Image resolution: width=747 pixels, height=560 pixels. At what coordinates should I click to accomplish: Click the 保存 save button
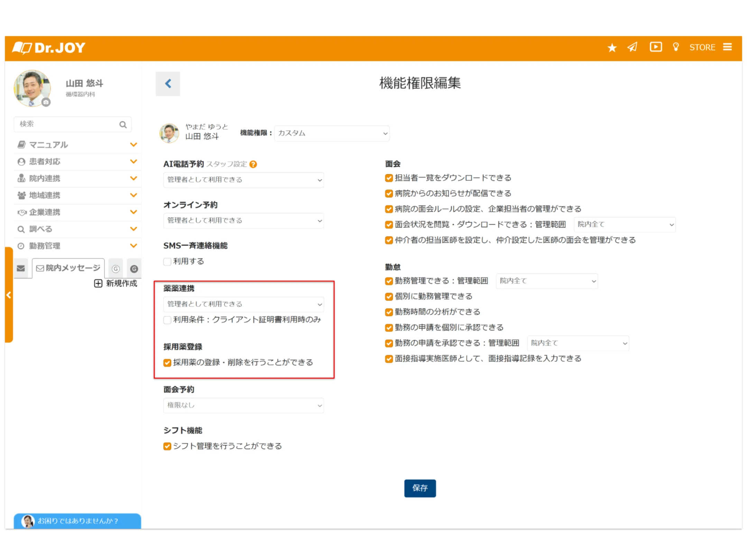420,488
